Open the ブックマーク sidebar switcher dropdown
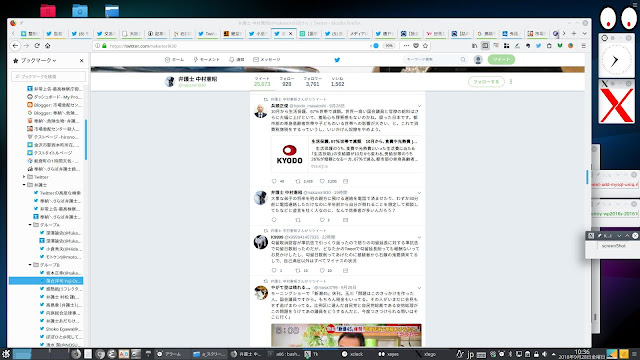 [x=38, y=60]
